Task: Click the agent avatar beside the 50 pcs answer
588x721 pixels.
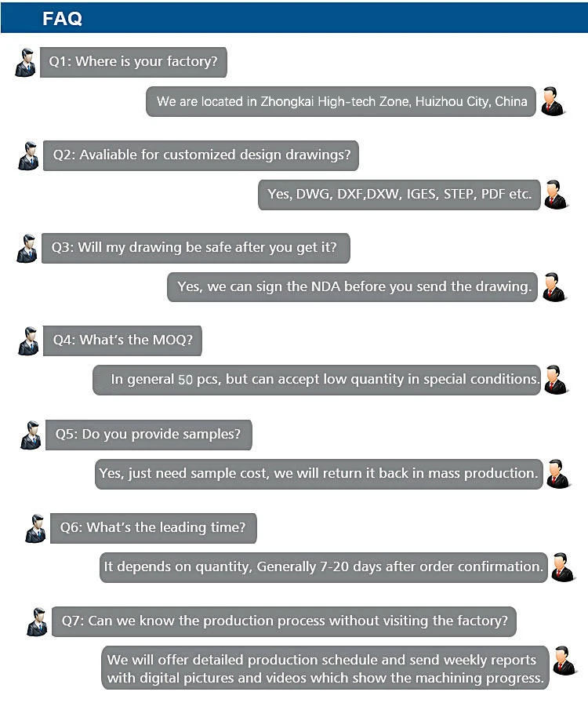Action: (555, 380)
